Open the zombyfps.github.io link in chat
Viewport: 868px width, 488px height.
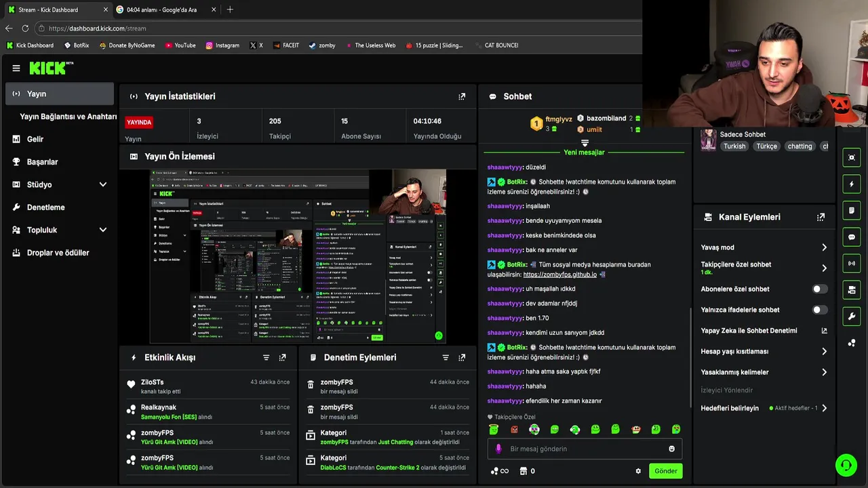pos(560,274)
